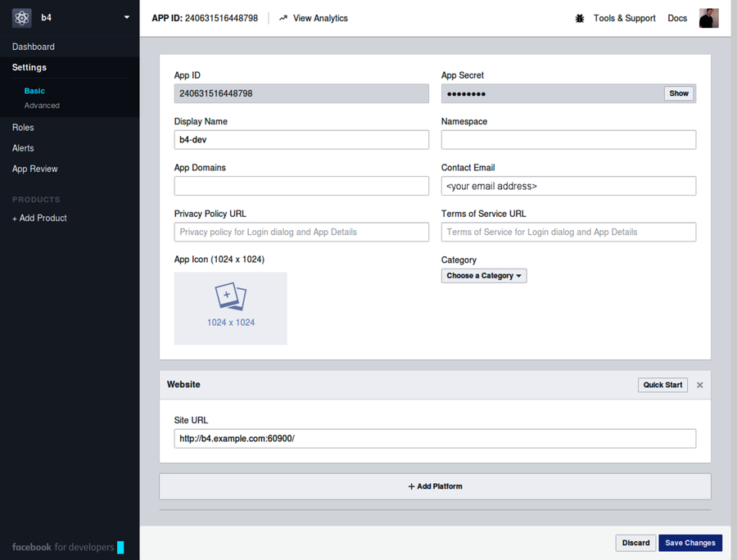Click the b4 app logo icon
This screenshot has height=560, width=737.
pos(22,17)
